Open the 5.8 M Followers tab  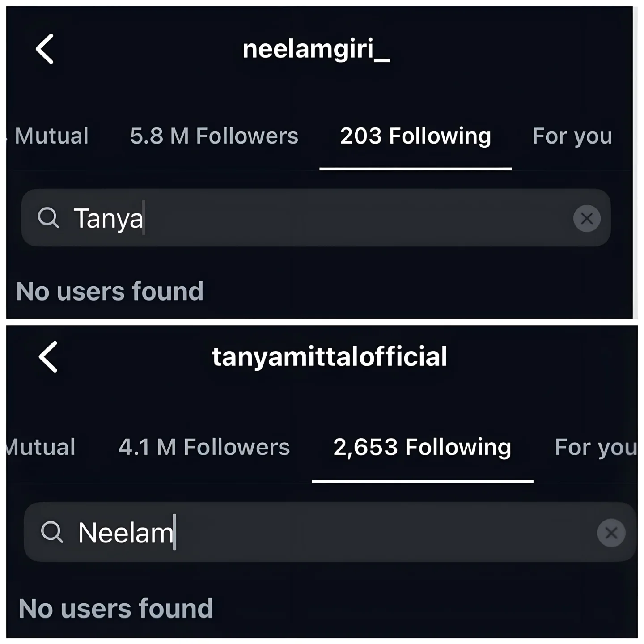214,136
